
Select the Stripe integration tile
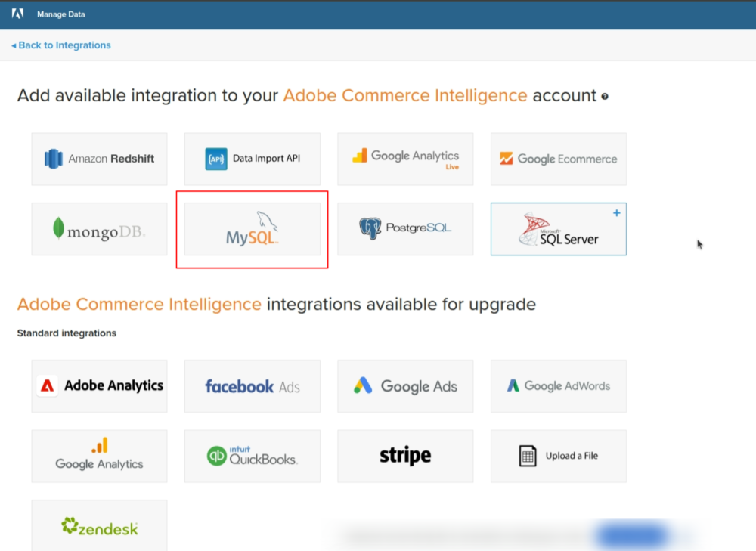pos(405,456)
